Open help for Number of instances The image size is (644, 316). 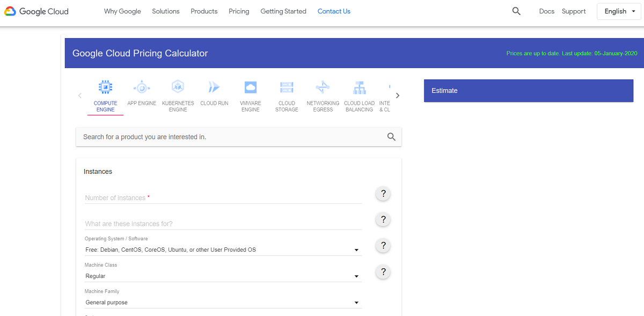click(383, 194)
